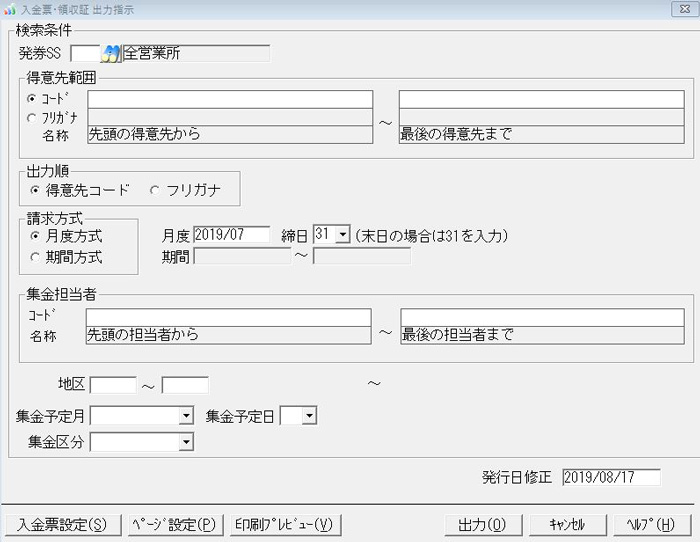Click the 入金票設定(S) button

[x=62, y=524]
